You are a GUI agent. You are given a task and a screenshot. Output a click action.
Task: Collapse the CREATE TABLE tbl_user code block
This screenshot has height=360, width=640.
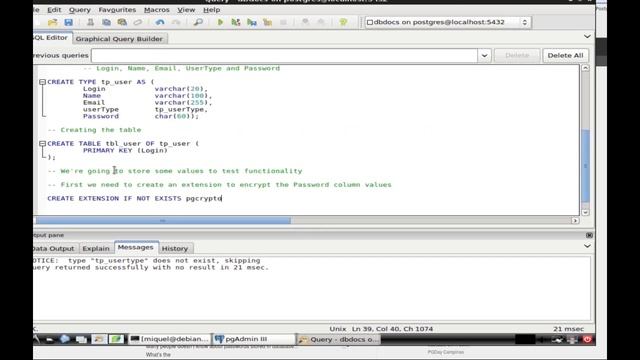point(42,144)
